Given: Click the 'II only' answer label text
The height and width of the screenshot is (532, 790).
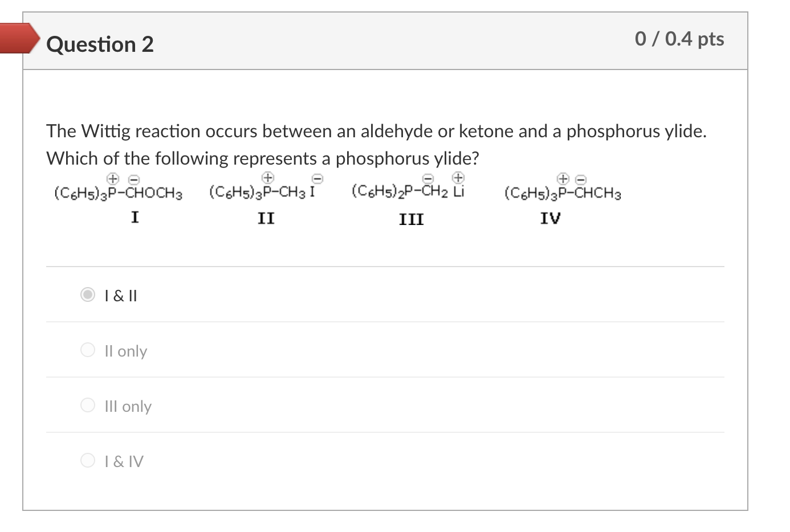Looking at the screenshot, I should point(126,351).
